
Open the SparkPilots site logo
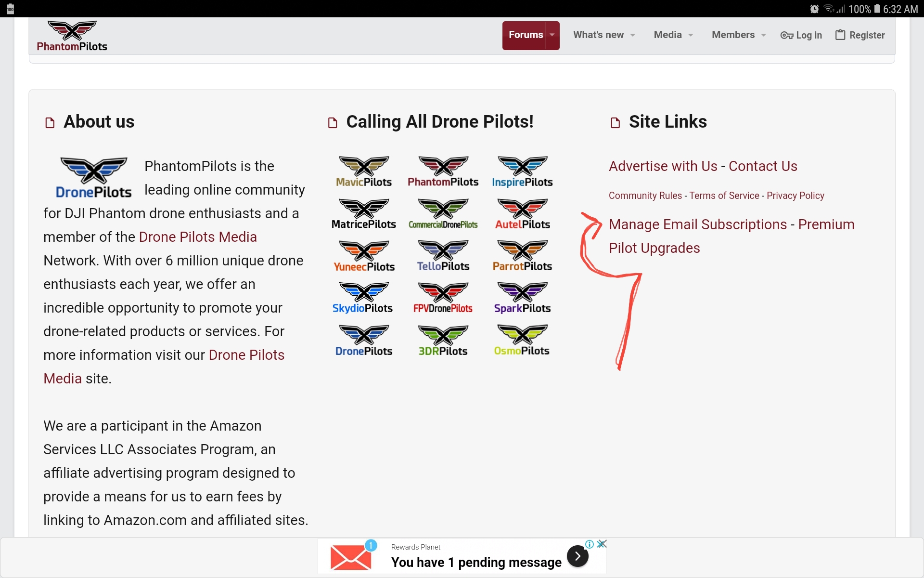pos(522,298)
